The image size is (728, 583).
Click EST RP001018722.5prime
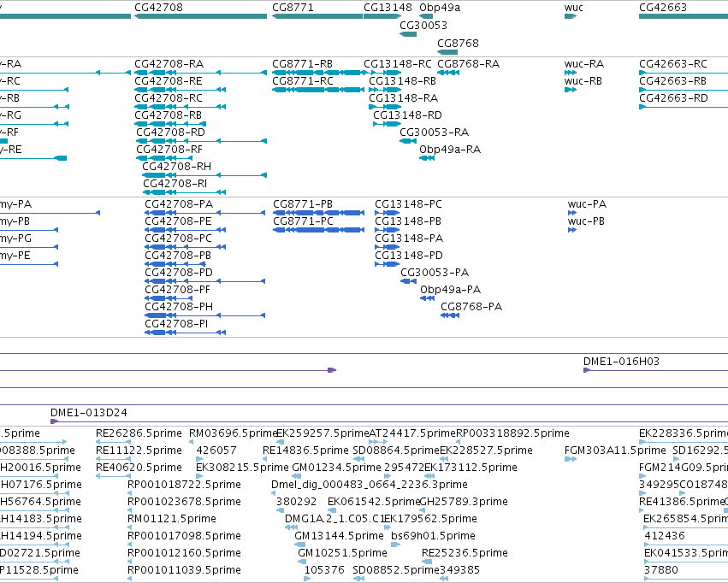click(x=184, y=485)
